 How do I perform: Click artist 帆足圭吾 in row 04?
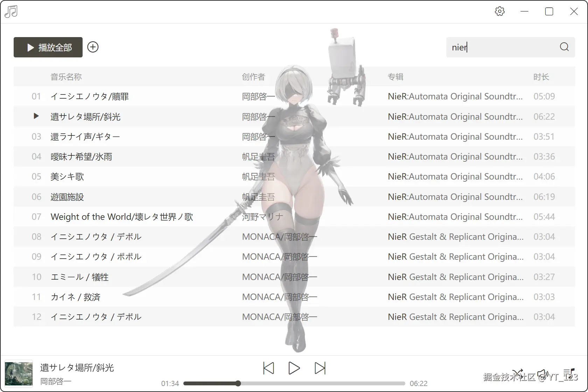[x=258, y=157]
